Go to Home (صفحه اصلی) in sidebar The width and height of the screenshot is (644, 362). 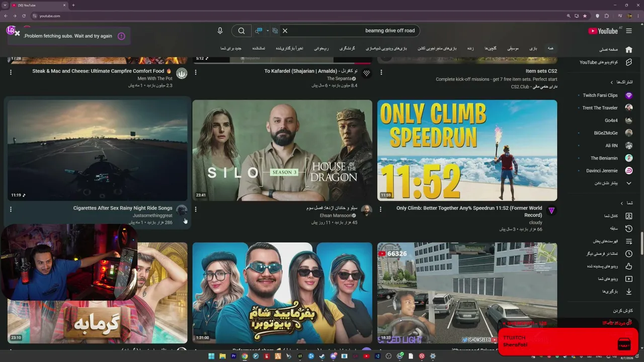coord(616,50)
